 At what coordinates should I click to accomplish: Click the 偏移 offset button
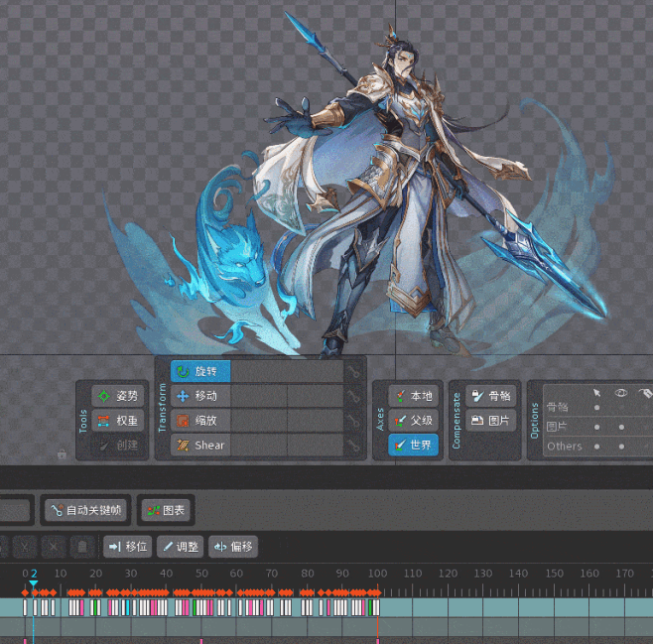coord(233,546)
